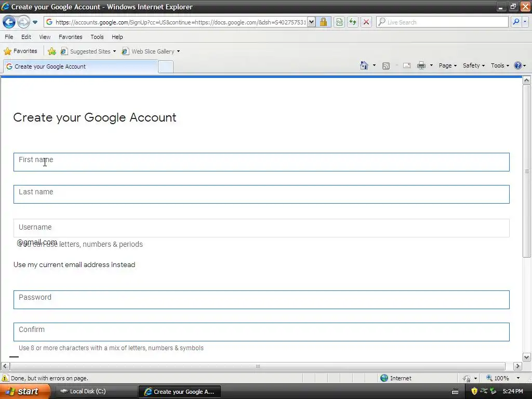Click the horizontal scrollbar right arrow

click(517, 366)
